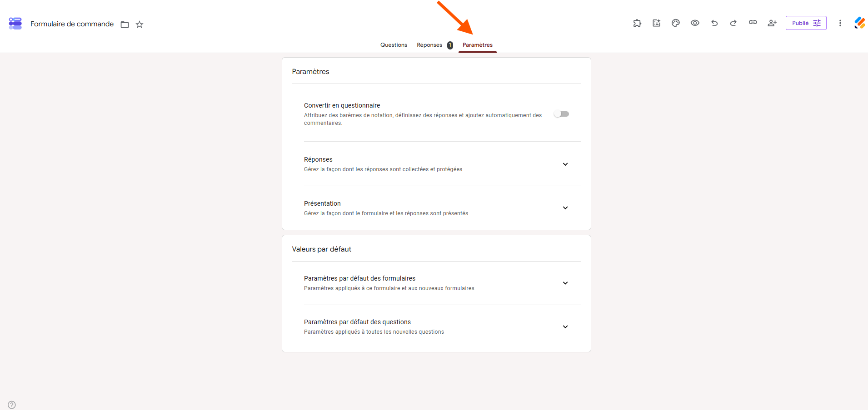Open the move to folder icon
The width and height of the screenshot is (868, 410).
tap(125, 25)
